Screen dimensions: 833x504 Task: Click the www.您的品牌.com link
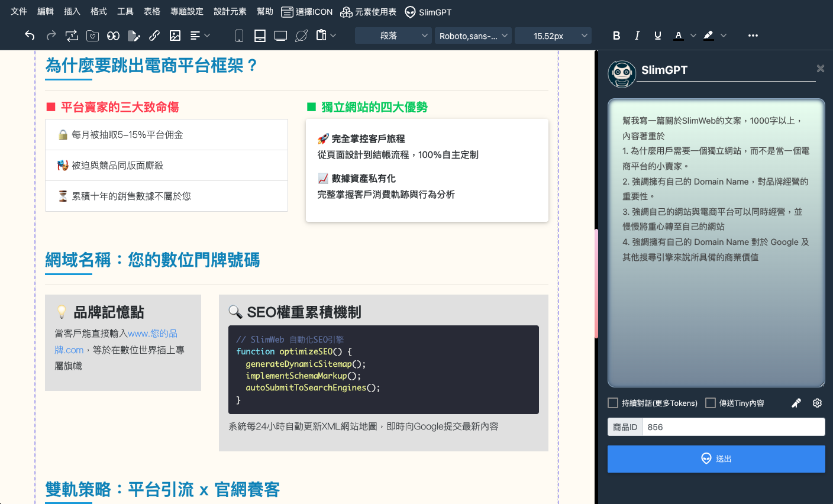[x=153, y=334]
